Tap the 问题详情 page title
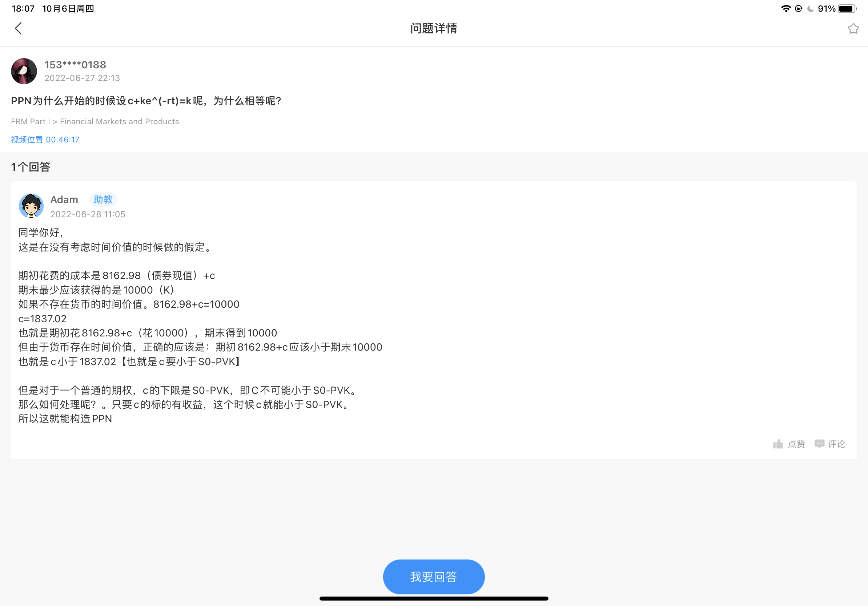Viewport: 868px width, 606px height. click(x=434, y=28)
